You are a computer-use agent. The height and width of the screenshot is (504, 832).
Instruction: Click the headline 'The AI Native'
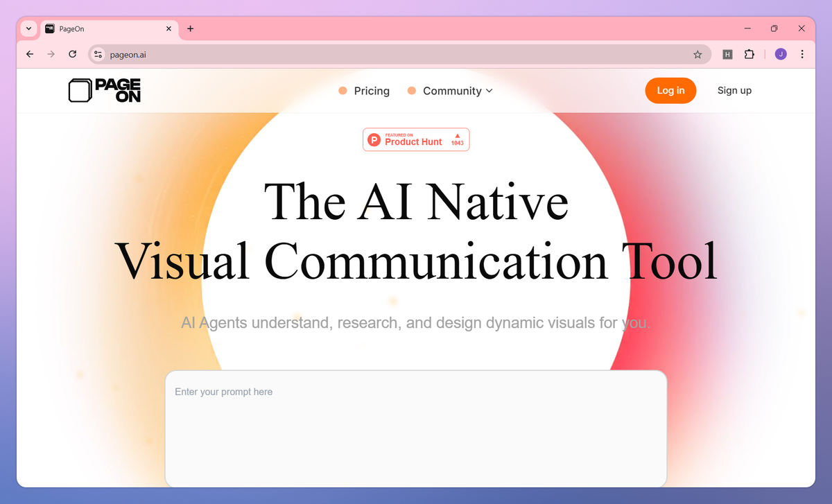coord(416,202)
